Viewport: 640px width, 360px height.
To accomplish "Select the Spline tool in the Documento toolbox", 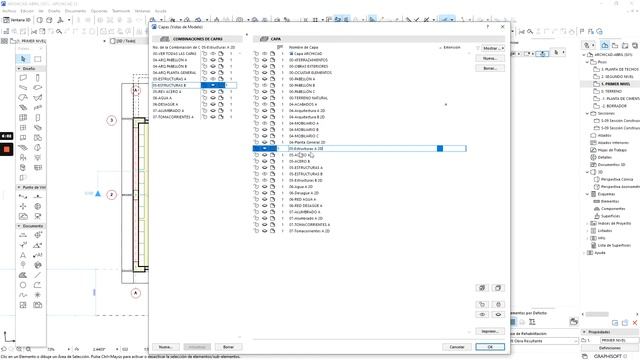I will (23, 295).
